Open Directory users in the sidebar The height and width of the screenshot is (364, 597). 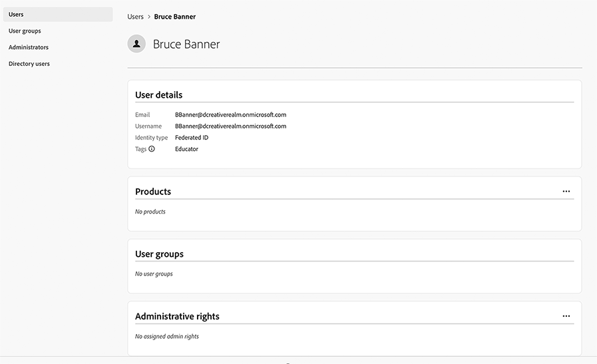[x=29, y=64]
